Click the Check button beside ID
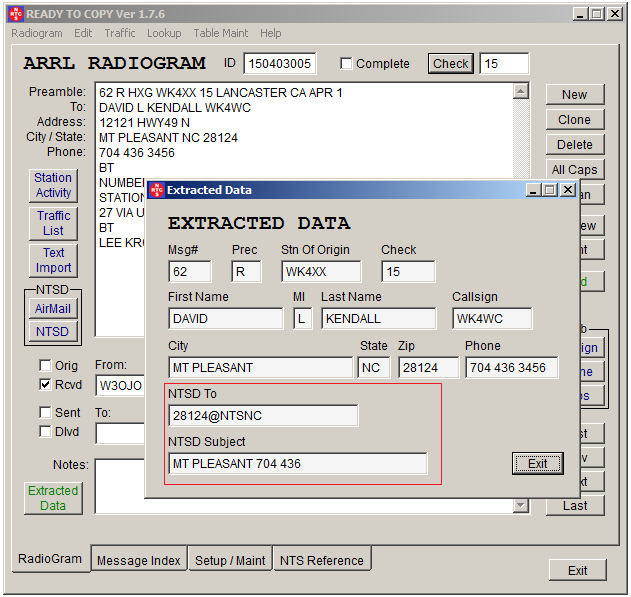631x597 pixels. 450,64
